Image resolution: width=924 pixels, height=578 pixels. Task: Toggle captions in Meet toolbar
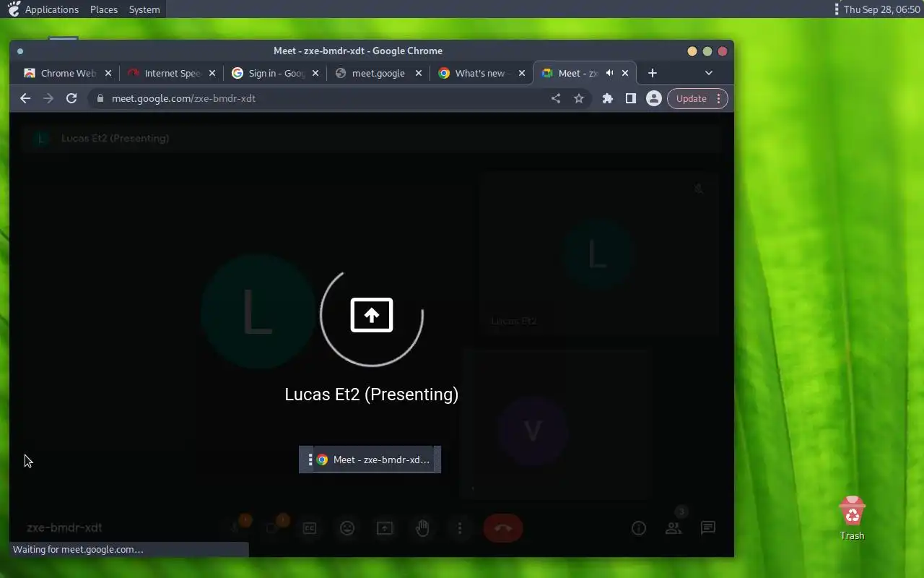click(310, 528)
